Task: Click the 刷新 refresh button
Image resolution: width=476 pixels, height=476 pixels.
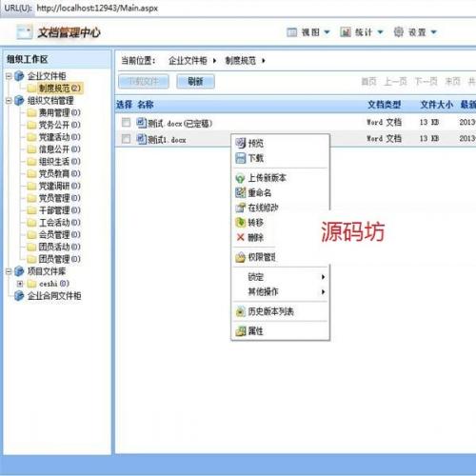Action: (x=195, y=82)
